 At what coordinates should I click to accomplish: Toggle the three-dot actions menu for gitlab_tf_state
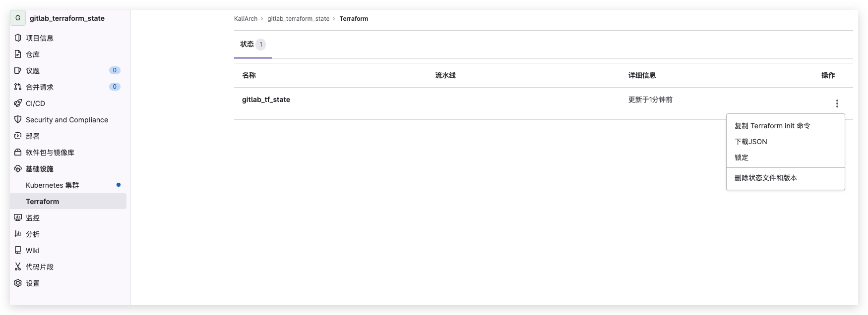pos(837,104)
